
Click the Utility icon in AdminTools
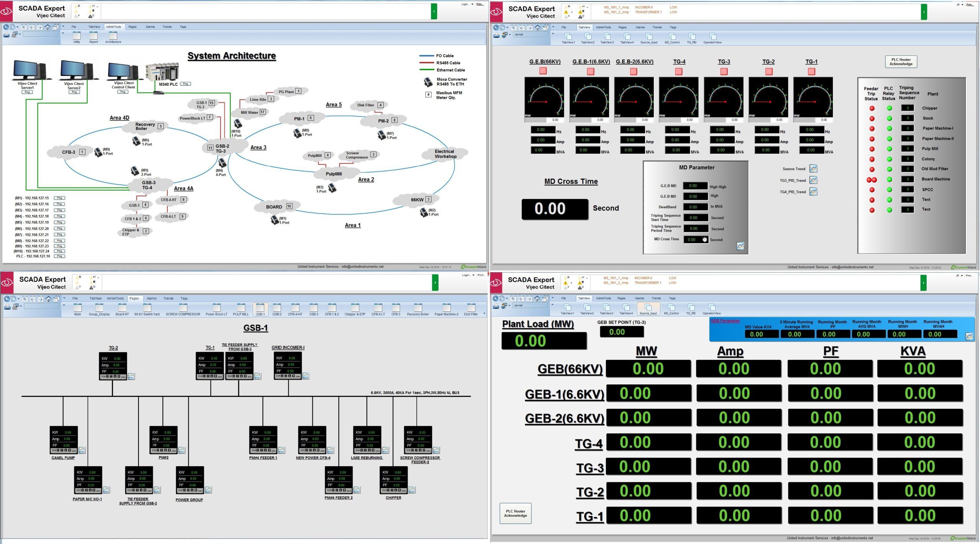click(77, 36)
